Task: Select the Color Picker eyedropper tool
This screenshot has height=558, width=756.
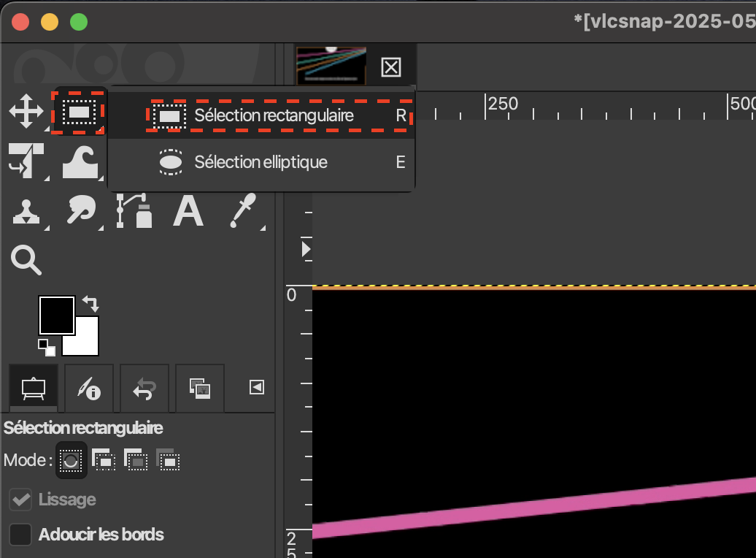Action: click(241, 210)
